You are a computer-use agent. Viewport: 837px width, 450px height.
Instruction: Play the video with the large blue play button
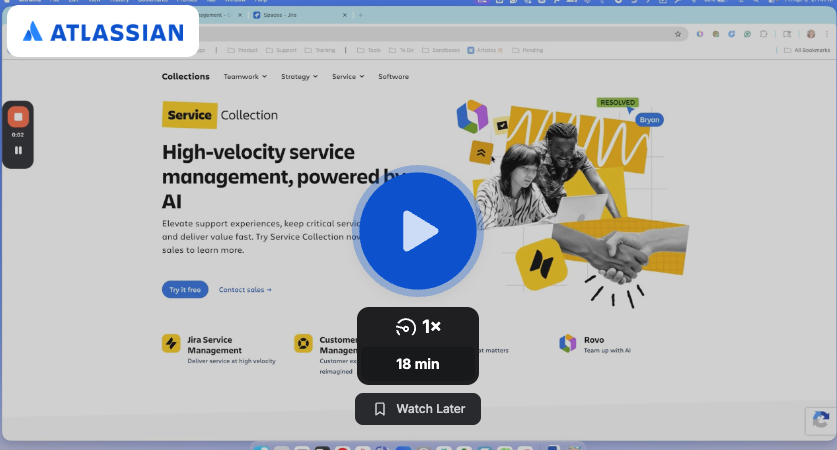tap(418, 231)
